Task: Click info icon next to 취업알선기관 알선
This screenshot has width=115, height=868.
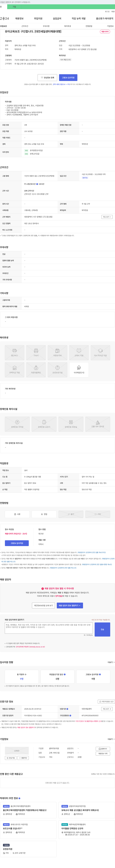Action: (x=65, y=674)
